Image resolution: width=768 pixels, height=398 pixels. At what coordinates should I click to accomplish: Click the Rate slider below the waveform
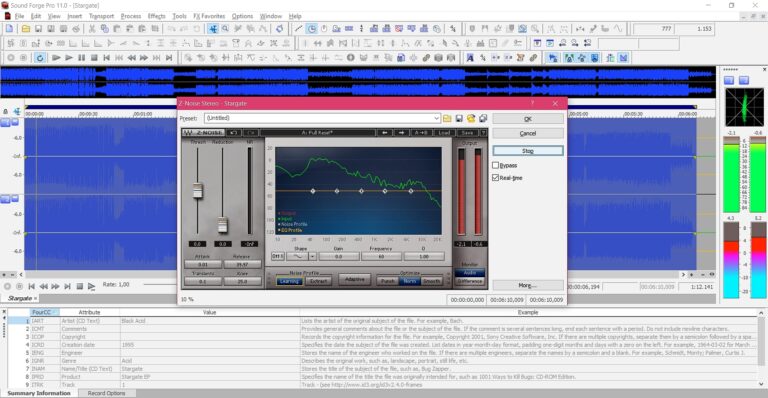tap(159, 284)
